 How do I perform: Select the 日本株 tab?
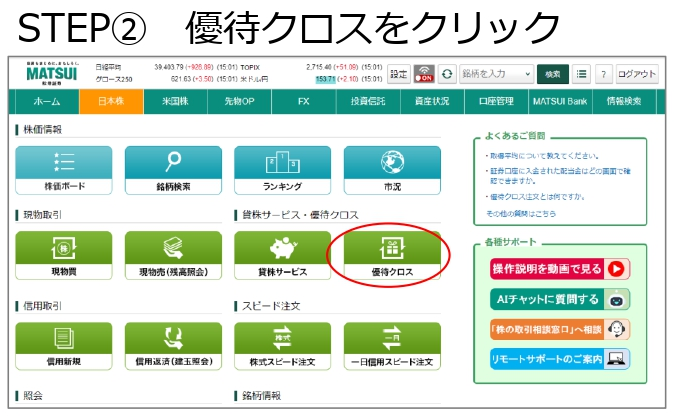pyautogui.click(x=111, y=102)
